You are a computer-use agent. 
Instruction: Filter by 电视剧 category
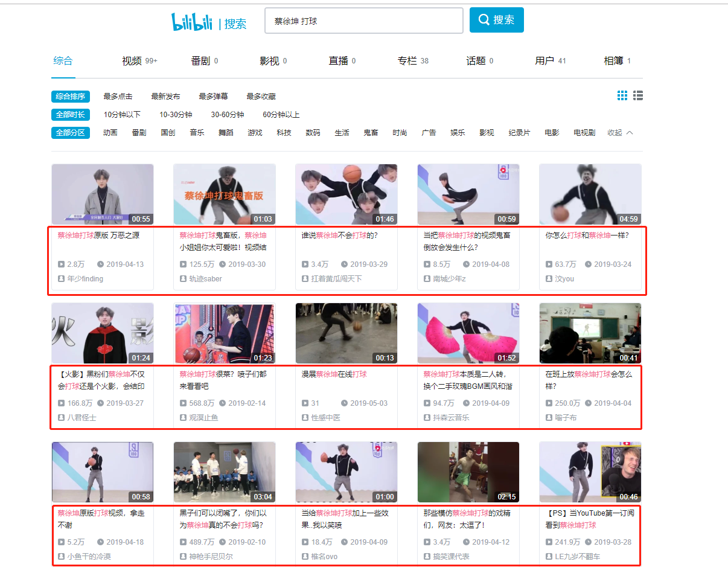pos(584,133)
